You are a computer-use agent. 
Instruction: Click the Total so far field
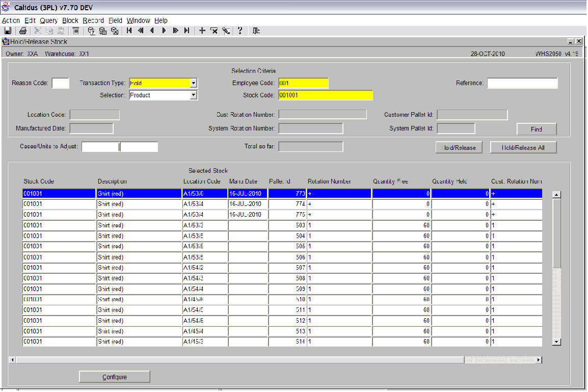click(310, 147)
